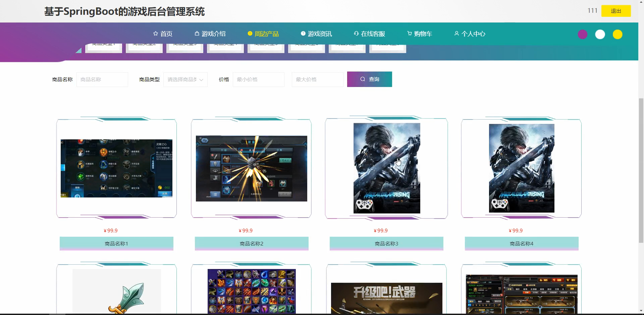Click the star icon beside 首页

[x=155, y=34]
